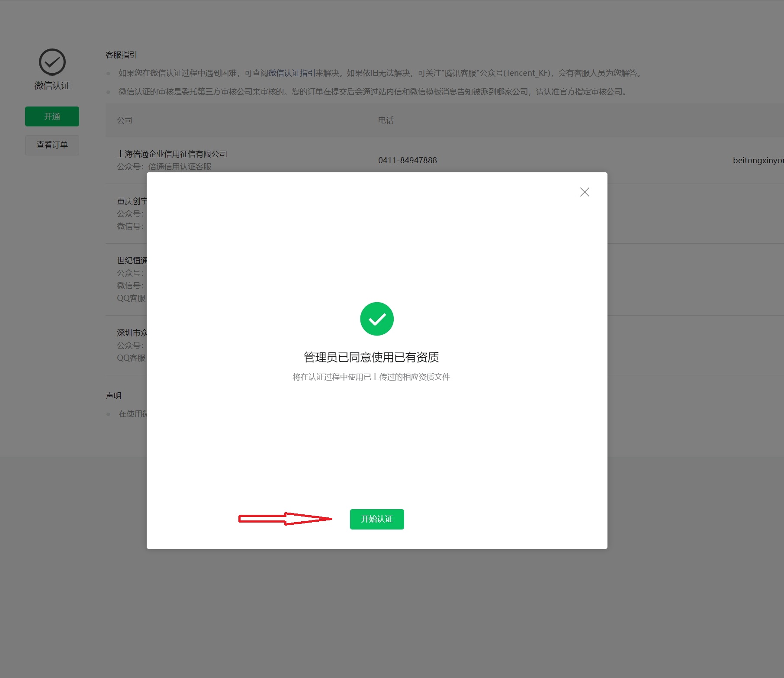Open 查看订单 in the left panel
The width and height of the screenshot is (784, 678).
click(x=52, y=145)
